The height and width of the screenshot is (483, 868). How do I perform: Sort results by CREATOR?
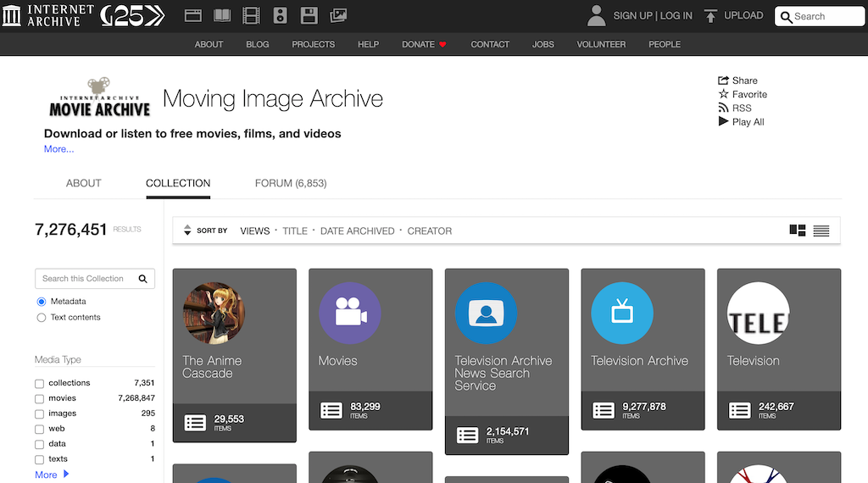tap(430, 230)
